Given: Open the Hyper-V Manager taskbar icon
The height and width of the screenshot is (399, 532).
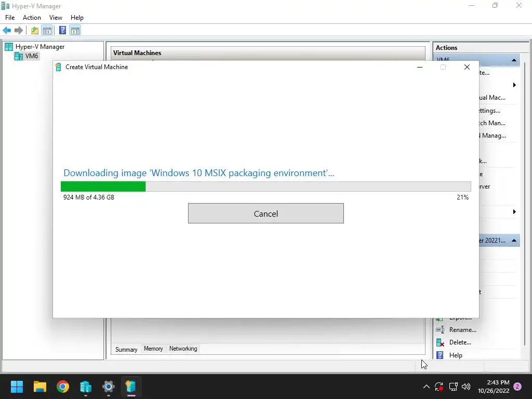Looking at the screenshot, I should pyautogui.click(x=86, y=387).
